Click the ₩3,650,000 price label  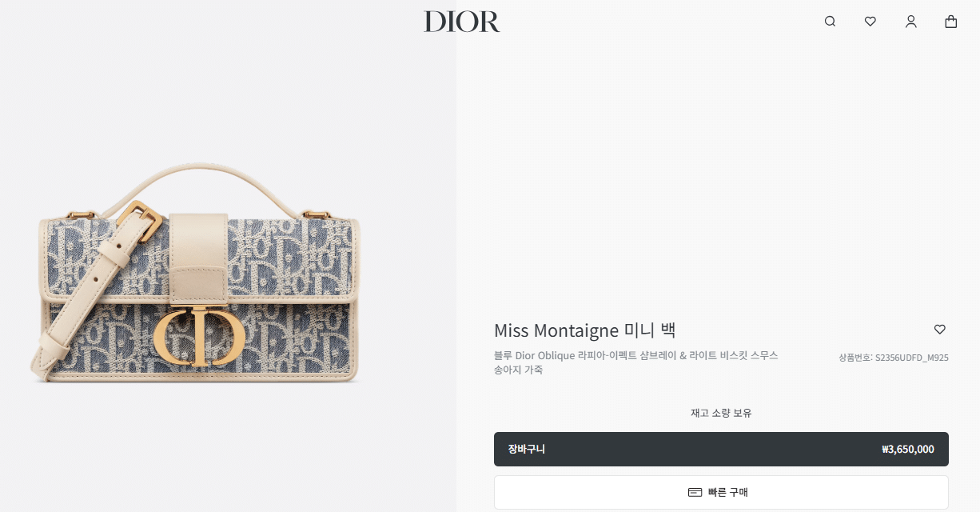[908, 450]
